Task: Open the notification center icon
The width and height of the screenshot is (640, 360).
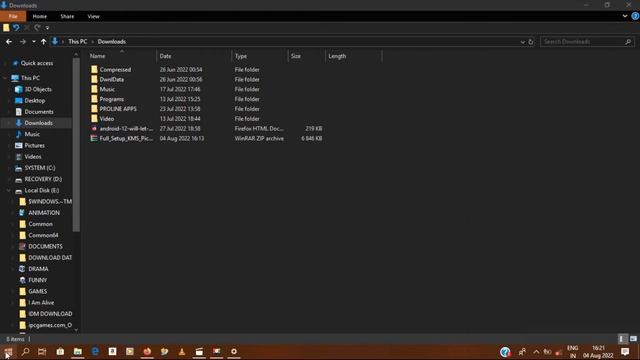Action: [x=625, y=351]
